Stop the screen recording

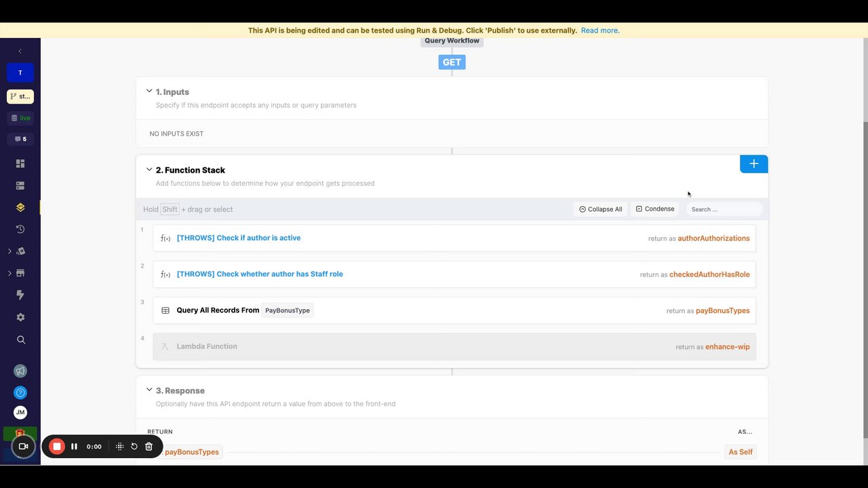[x=57, y=447]
